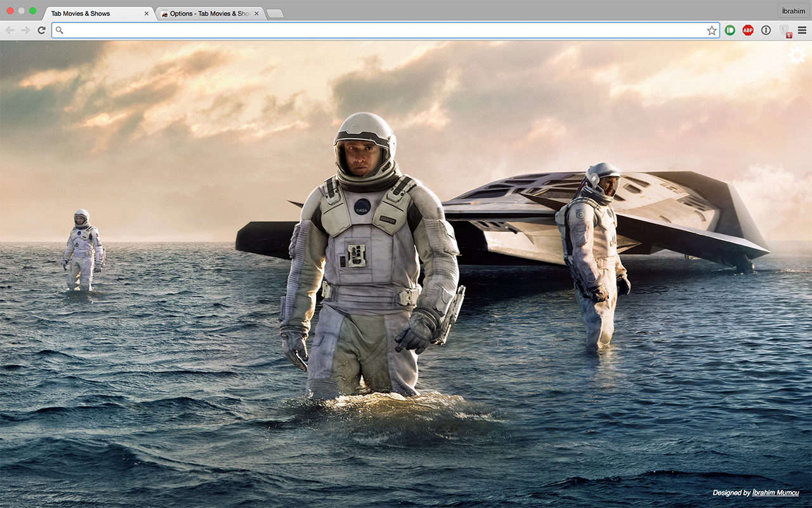
Task: Click the shield extension with red badge
Action: [x=785, y=31]
